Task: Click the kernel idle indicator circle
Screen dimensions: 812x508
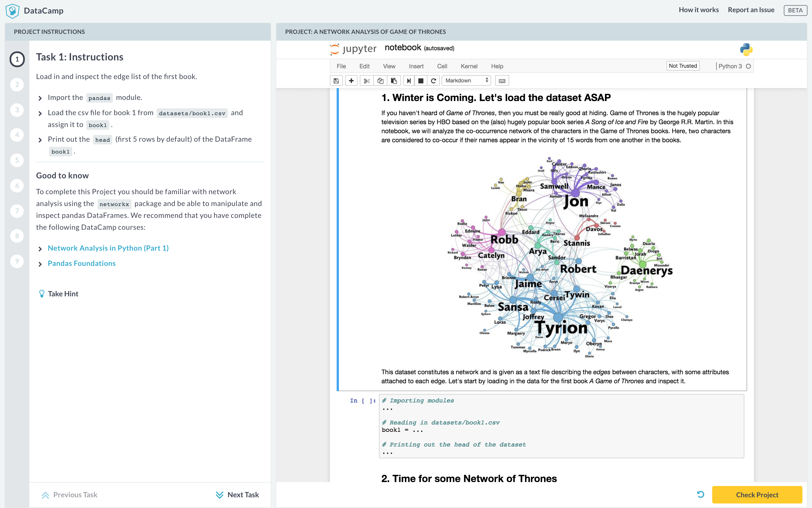Action: 748,66
